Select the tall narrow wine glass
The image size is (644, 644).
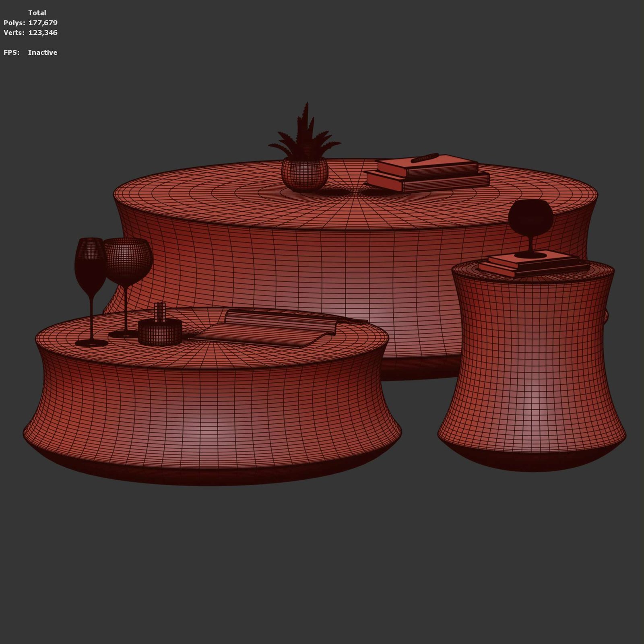tap(91, 292)
